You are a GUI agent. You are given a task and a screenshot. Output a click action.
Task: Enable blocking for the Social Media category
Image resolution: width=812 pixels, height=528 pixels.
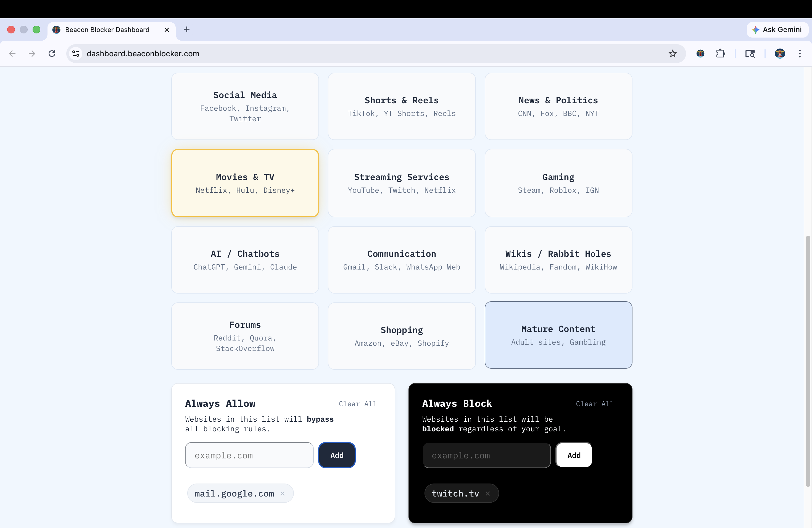(x=245, y=106)
